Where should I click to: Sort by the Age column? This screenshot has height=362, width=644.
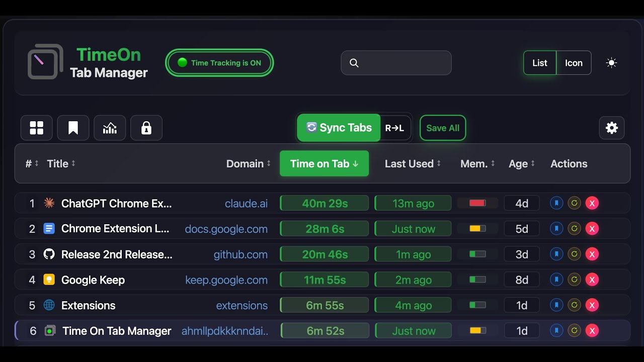tap(522, 163)
